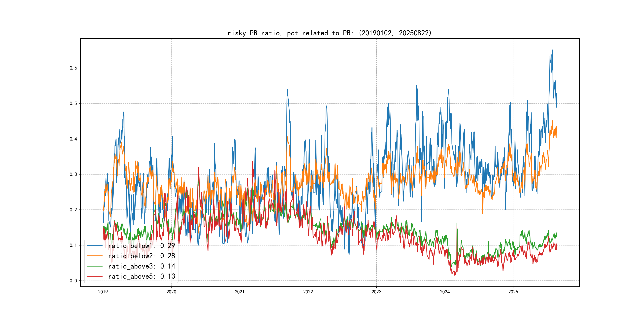Click the 2025 x-axis tick label

pos(513,292)
